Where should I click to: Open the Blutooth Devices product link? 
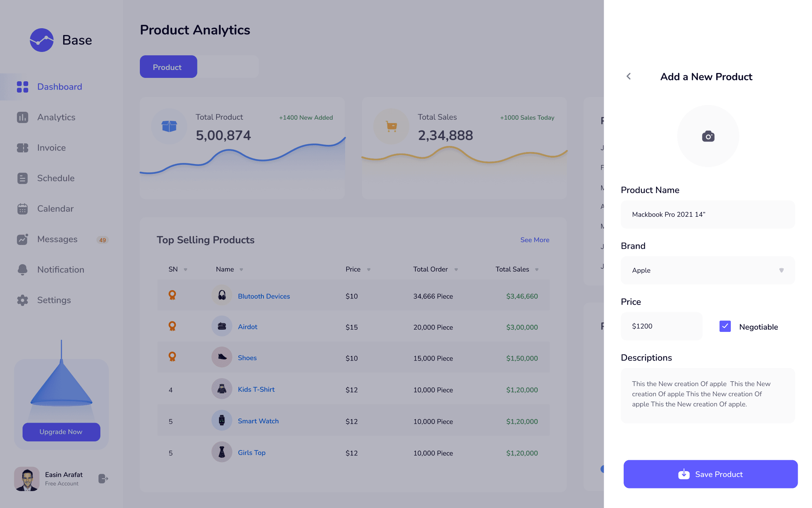(x=264, y=296)
